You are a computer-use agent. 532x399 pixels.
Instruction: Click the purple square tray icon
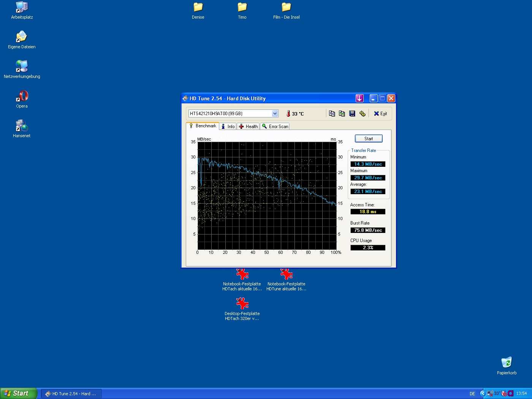(510, 393)
